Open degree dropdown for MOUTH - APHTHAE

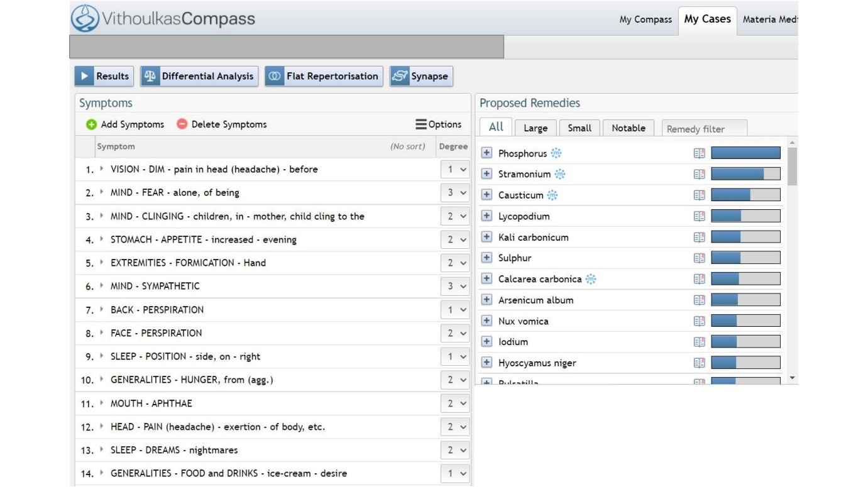(x=455, y=403)
